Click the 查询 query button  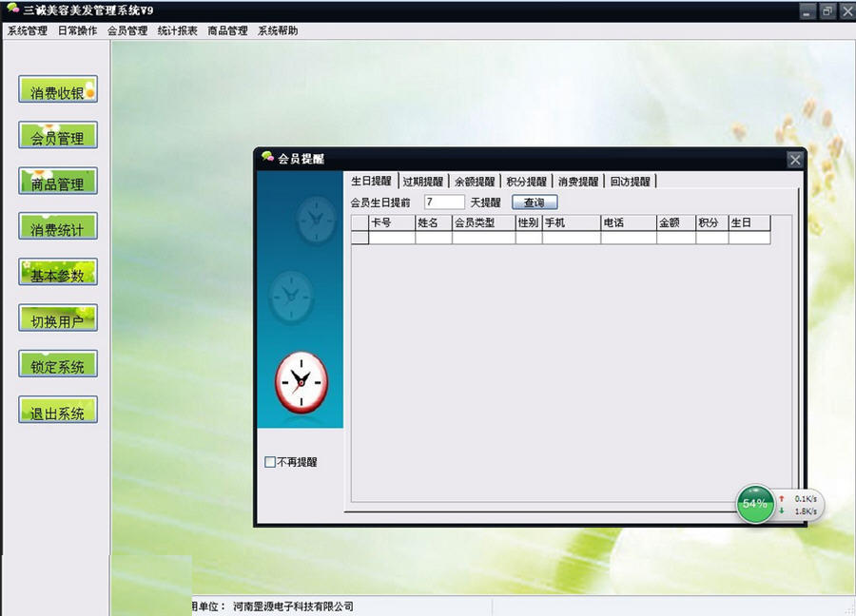[x=535, y=202]
